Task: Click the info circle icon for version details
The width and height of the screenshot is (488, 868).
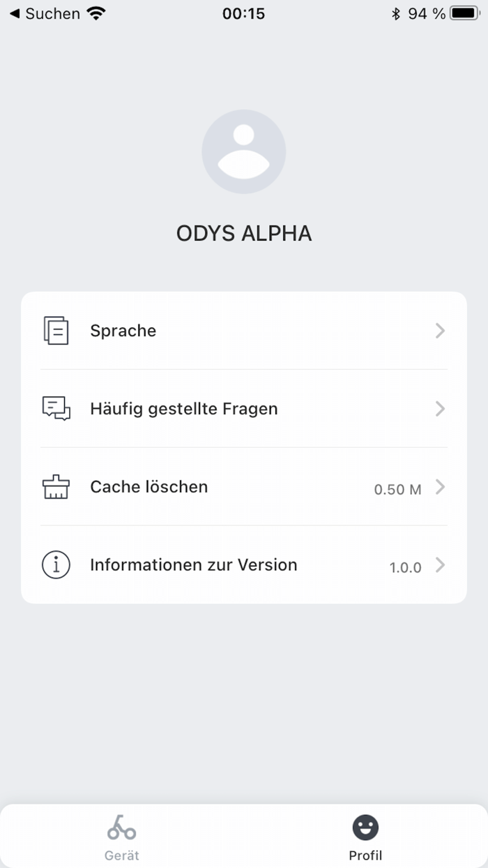Action: click(56, 565)
